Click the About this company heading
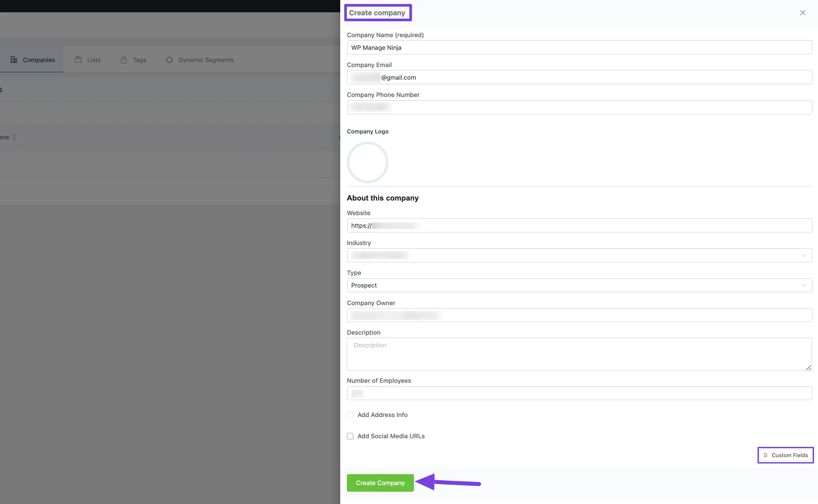Image resolution: width=818 pixels, height=504 pixels. pos(382,198)
